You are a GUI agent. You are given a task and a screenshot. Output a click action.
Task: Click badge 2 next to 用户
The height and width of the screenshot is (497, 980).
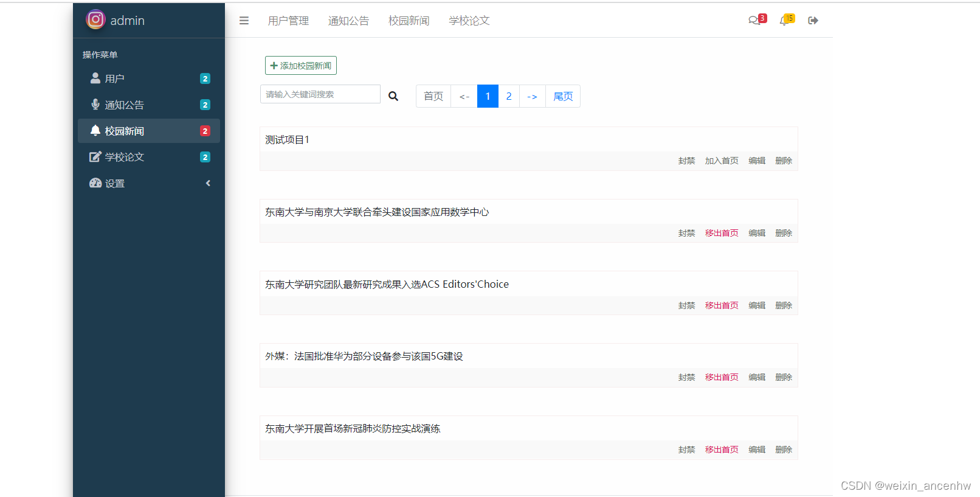pos(205,78)
